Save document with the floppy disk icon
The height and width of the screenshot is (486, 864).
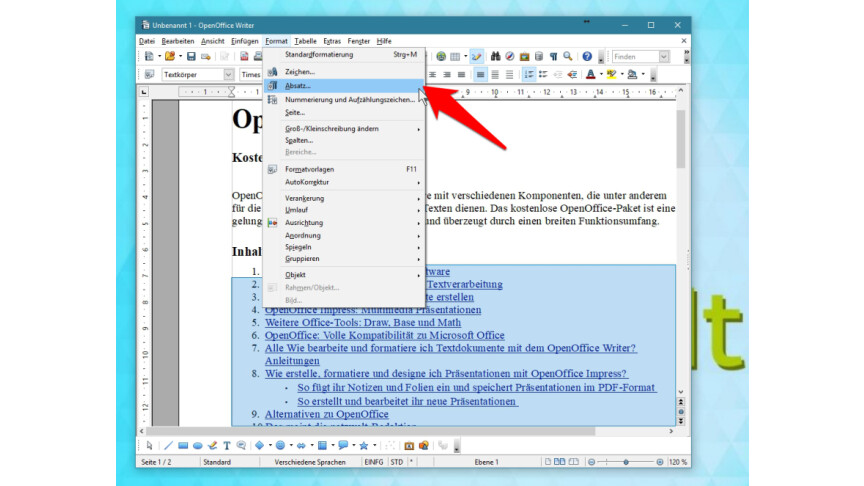(x=191, y=56)
